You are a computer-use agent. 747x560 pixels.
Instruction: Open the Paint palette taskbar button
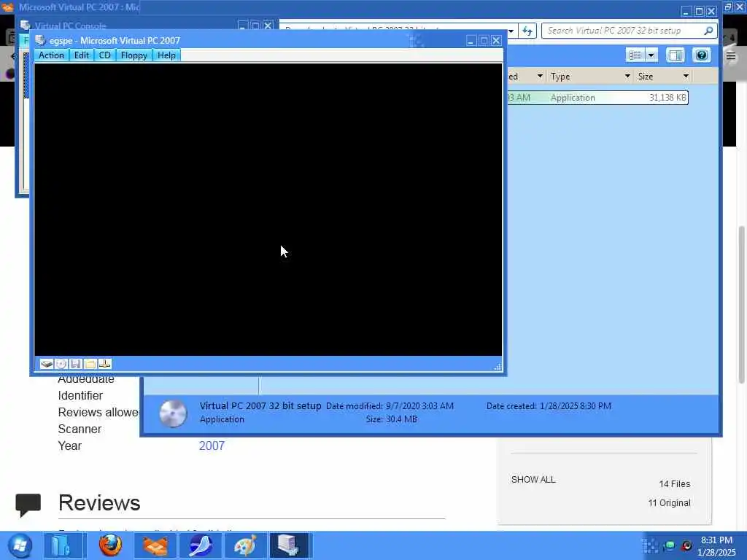point(245,545)
